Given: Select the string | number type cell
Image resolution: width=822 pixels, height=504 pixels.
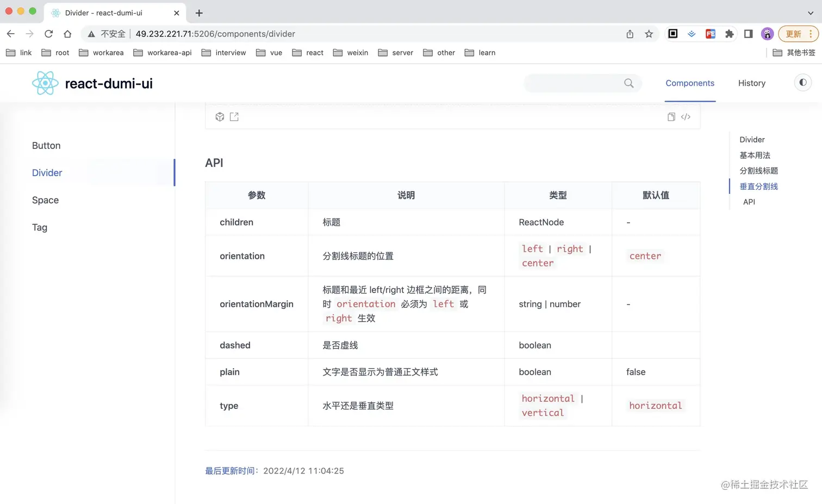Looking at the screenshot, I should pos(558,304).
